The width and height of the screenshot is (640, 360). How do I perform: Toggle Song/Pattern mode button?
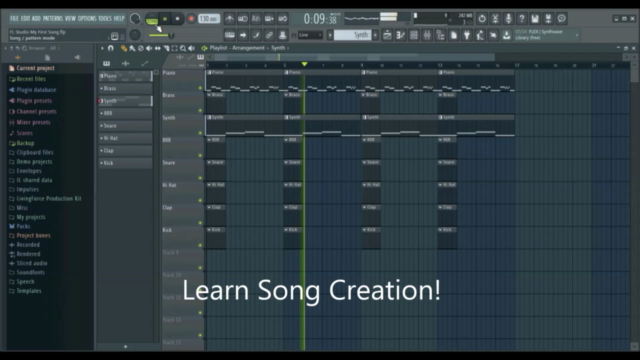click(x=152, y=18)
